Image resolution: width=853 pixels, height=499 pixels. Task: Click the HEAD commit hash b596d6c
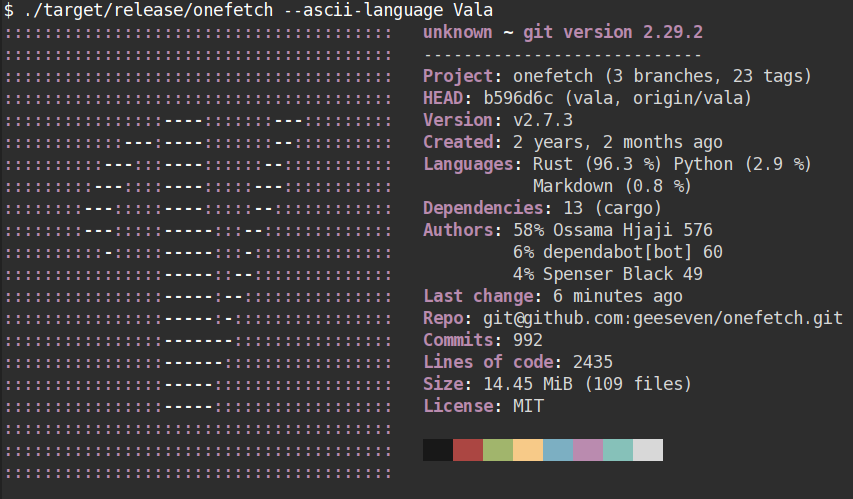point(518,98)
